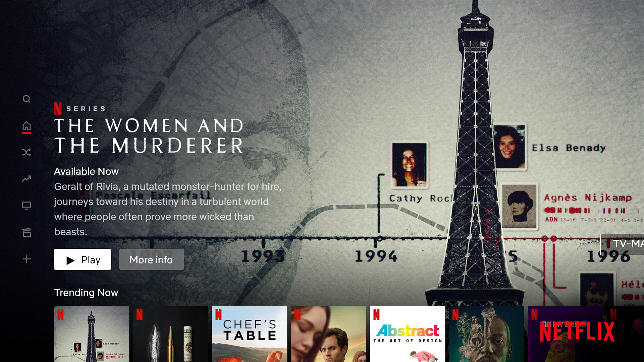Select the Home icon in sidebar
Image resolution: width=644 pixels, height=362 pixels.
click(26, 126)
